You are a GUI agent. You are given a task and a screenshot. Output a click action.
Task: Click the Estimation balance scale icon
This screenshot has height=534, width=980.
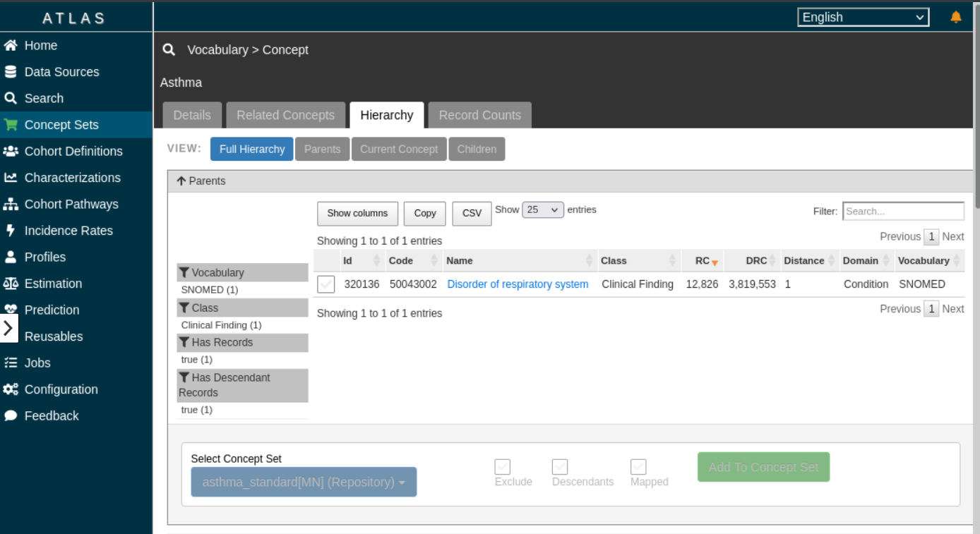click(11, 284)
